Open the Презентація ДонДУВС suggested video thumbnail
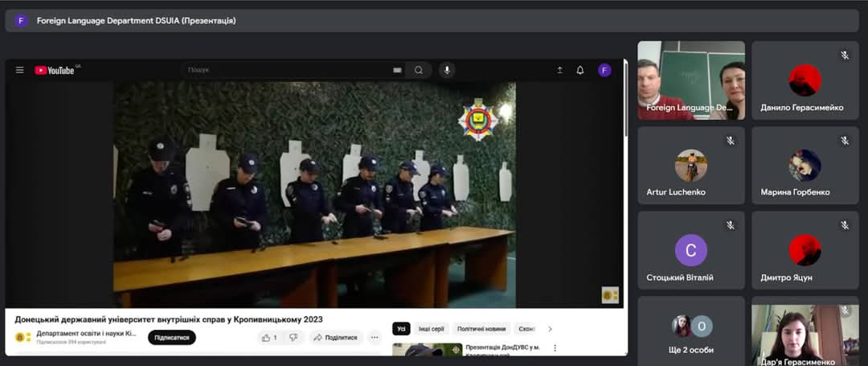 click(428, 349)
